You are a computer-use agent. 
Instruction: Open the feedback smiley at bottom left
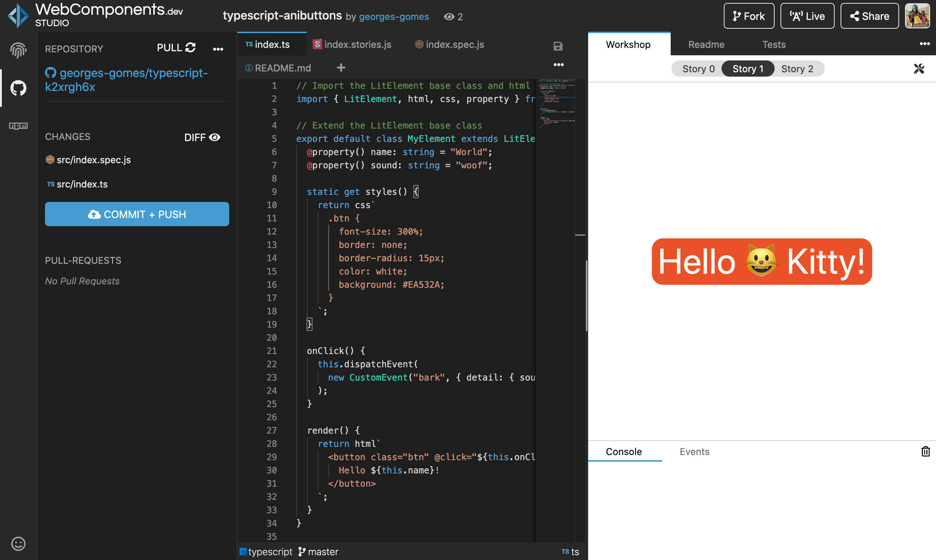pos(18,543)
